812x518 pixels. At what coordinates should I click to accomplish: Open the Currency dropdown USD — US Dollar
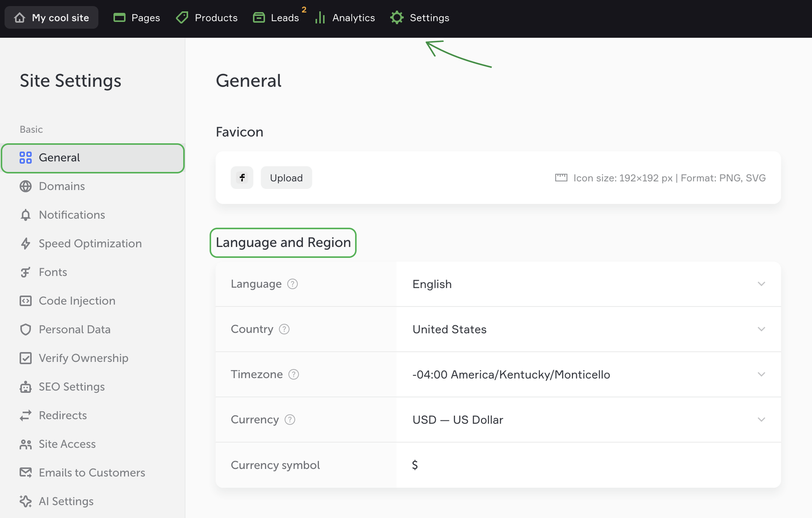(588, 420)
